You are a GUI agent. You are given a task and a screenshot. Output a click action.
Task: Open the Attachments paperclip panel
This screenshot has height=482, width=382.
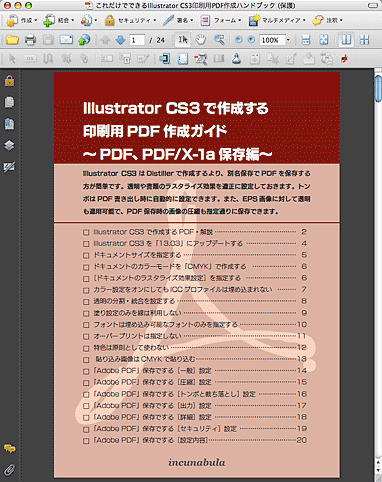tap(10, 470)
